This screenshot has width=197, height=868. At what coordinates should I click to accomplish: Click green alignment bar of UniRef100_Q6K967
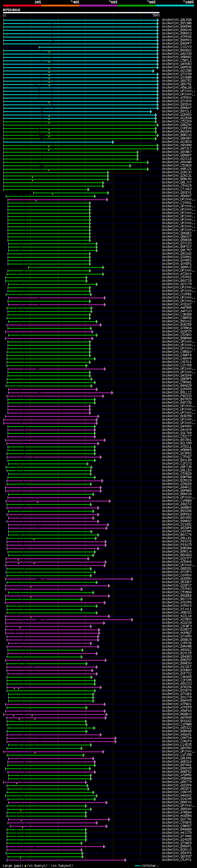pos(80,139)
